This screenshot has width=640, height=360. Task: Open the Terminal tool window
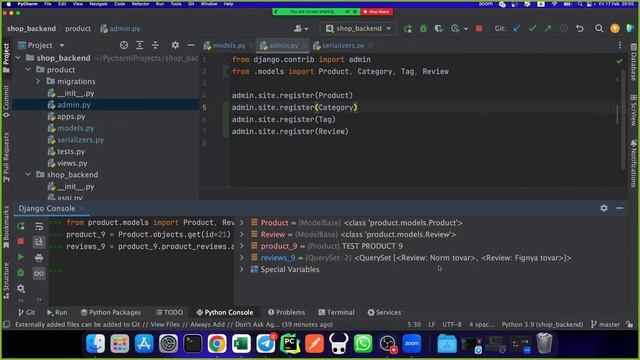[336, 312]
